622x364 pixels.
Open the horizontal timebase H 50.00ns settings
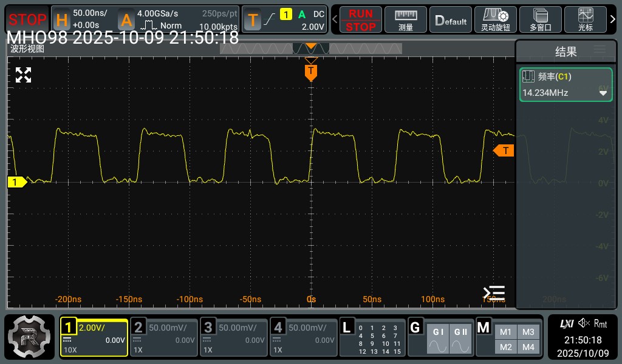click(x=83, y=19)
